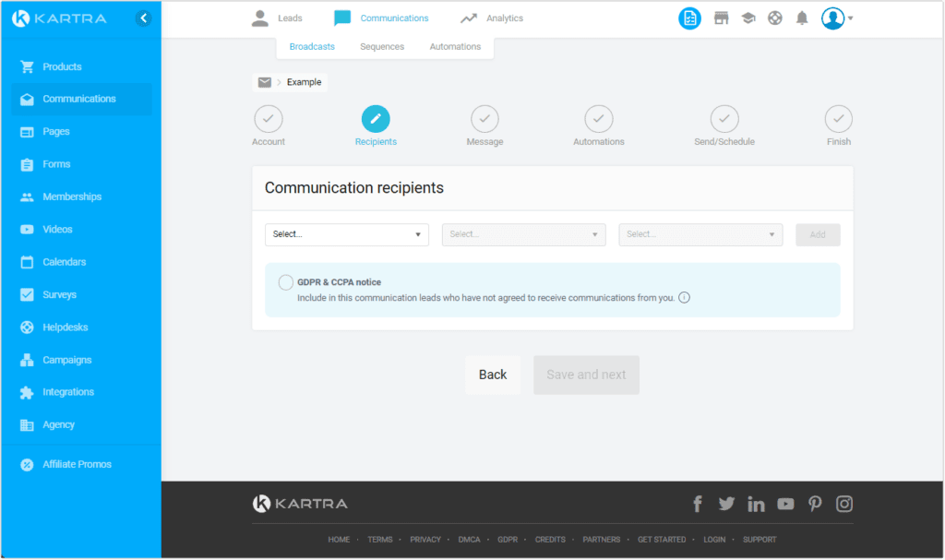Open the Agency building icon
The height and width of the screenshot is (560, 945).
pos(27,425)
